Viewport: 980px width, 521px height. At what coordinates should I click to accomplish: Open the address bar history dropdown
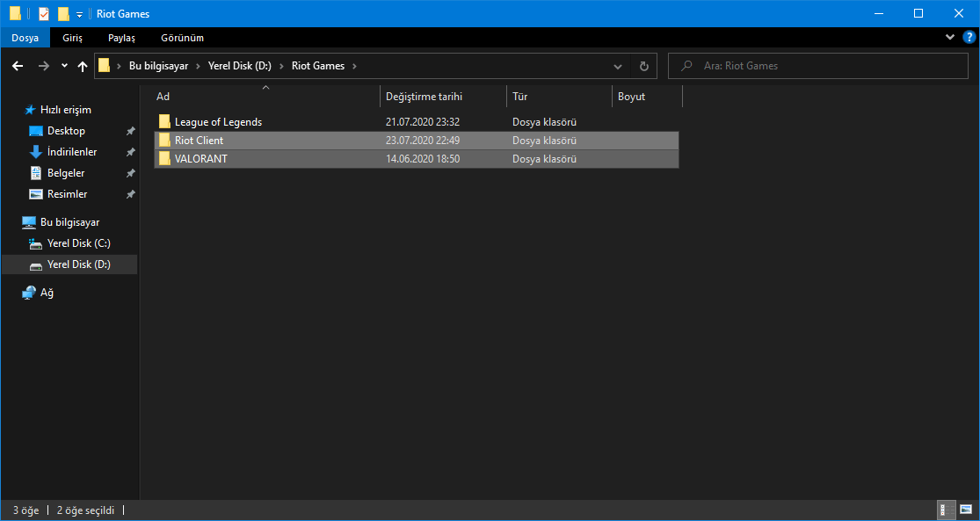618,66
